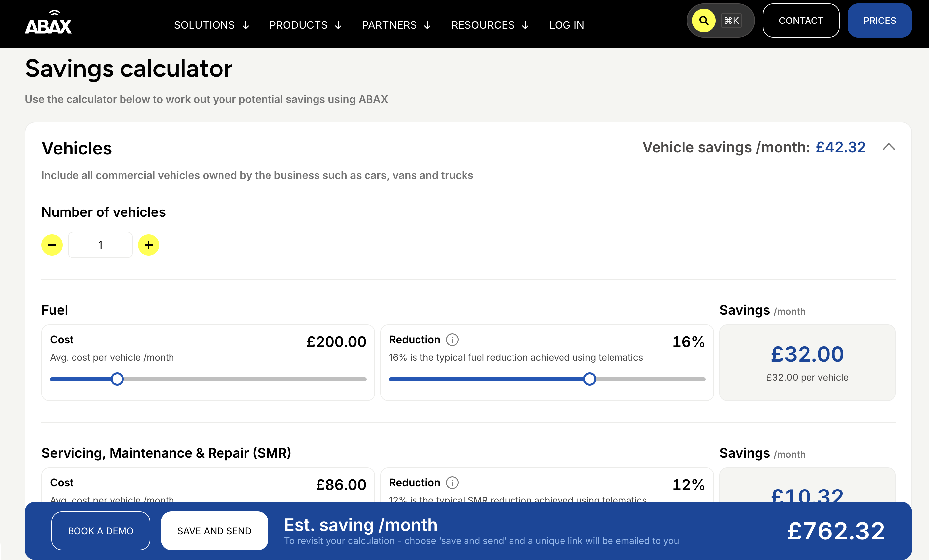
Task: Click the Vehicles section title
Action: click(76, 148)
